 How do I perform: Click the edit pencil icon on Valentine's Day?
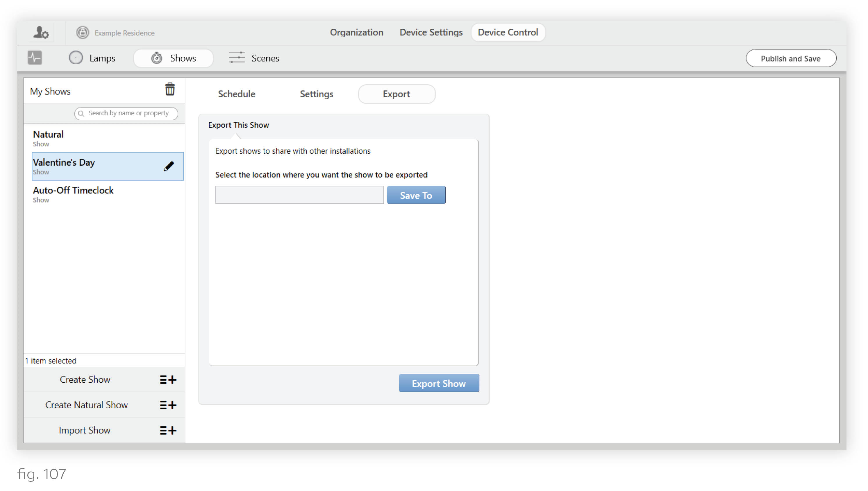[x=169, y=166]
